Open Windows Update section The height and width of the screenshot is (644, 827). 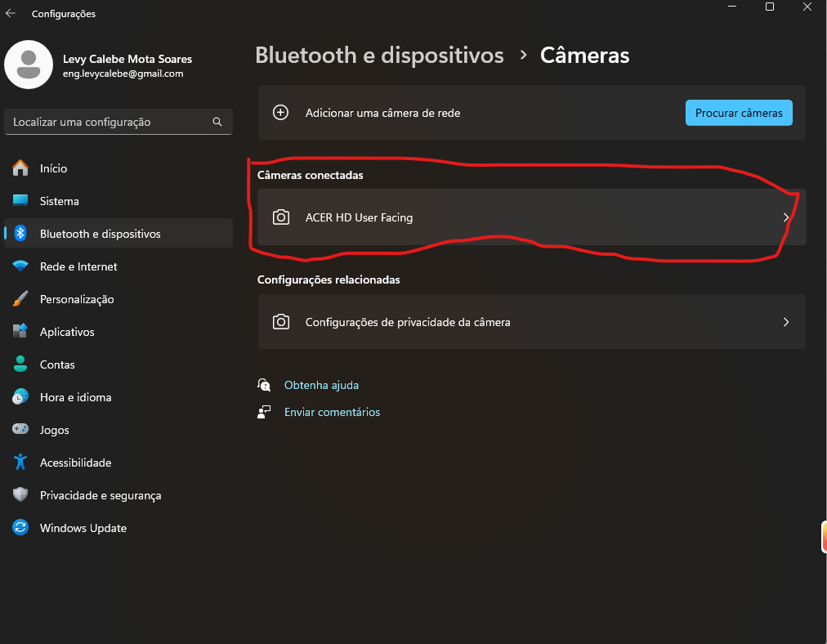tap(118, 528)
